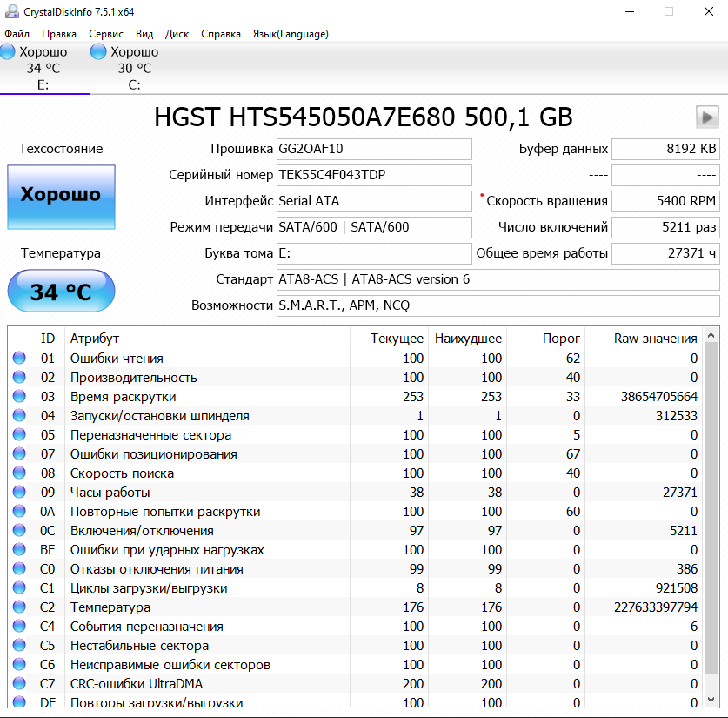Image resolution: width=728 pixels, height=718 pixels.
Task: Click the disk title HGST HTS545050A7E680
Action: (363, 117)
